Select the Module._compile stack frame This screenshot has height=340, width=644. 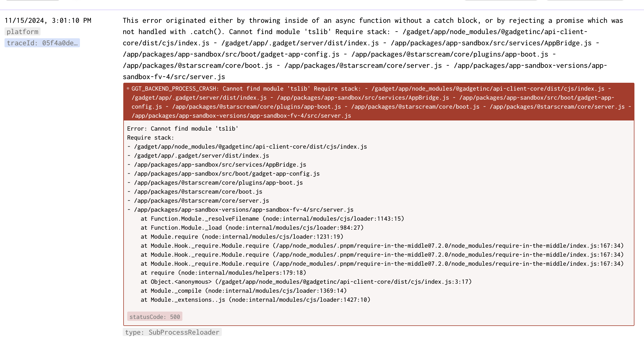(244, 290)
